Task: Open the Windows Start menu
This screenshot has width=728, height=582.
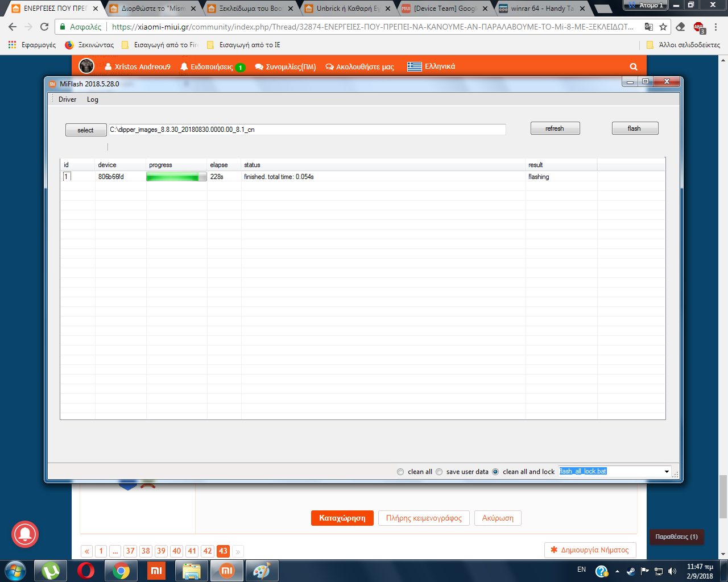Action: [15, 570]
